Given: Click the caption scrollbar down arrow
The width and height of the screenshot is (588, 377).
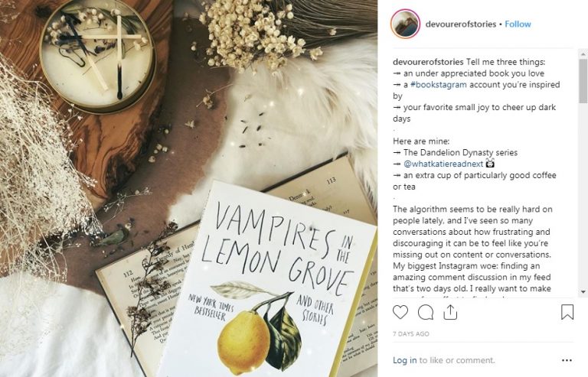Looking at the screenshot, I should [x=583, y=291].
